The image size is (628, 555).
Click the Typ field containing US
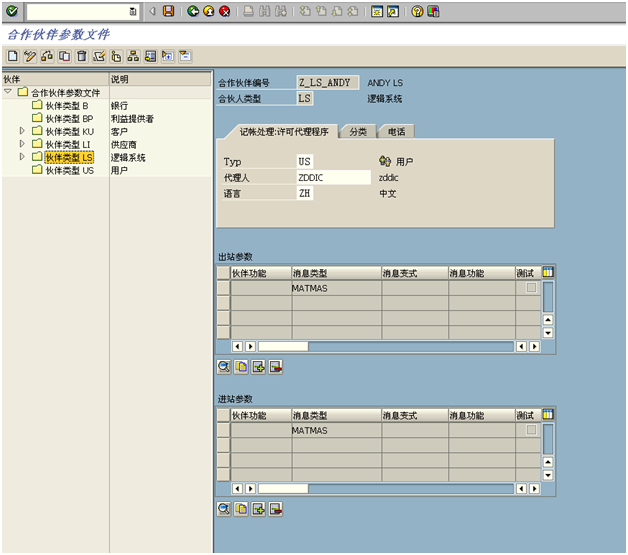click(x=305, y=161)
